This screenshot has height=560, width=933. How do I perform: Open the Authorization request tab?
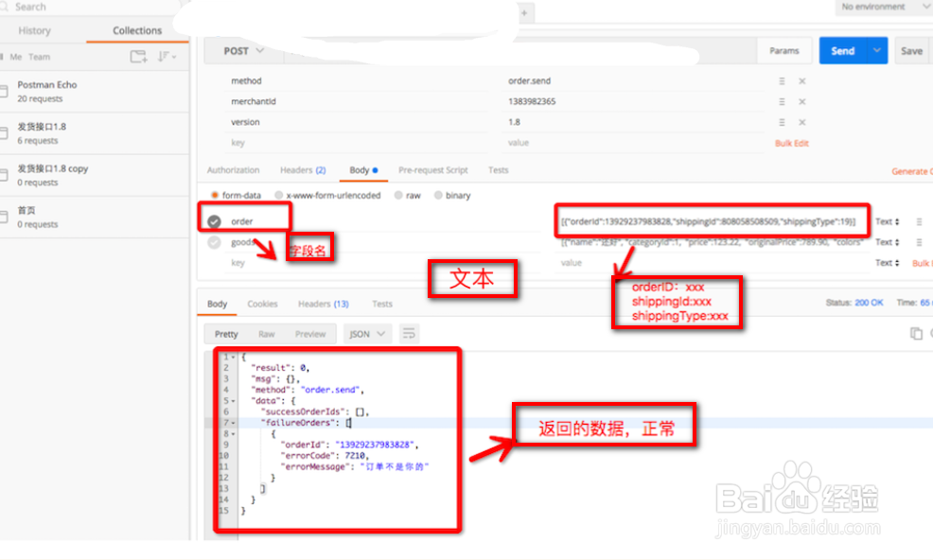click(x=233, y=170)
